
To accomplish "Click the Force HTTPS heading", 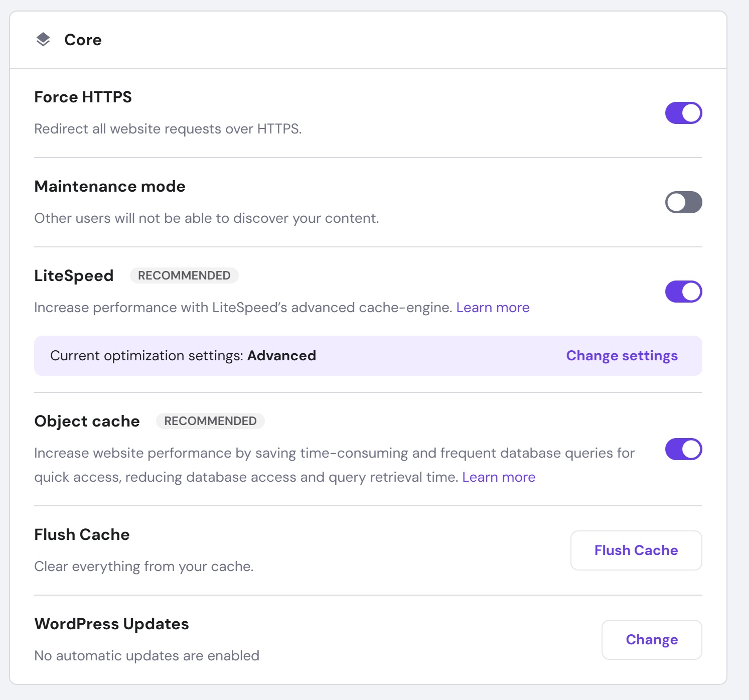I will [83, 97].
